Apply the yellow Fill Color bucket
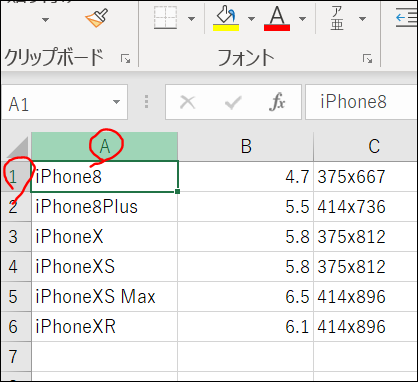 (x=226, y=18)
